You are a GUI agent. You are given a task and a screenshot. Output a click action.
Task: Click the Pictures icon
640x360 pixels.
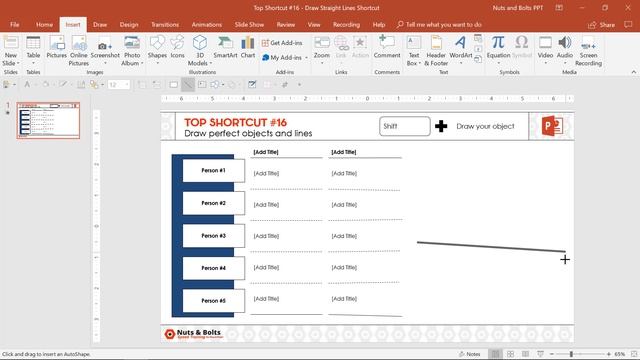click(x=56, y=47)
